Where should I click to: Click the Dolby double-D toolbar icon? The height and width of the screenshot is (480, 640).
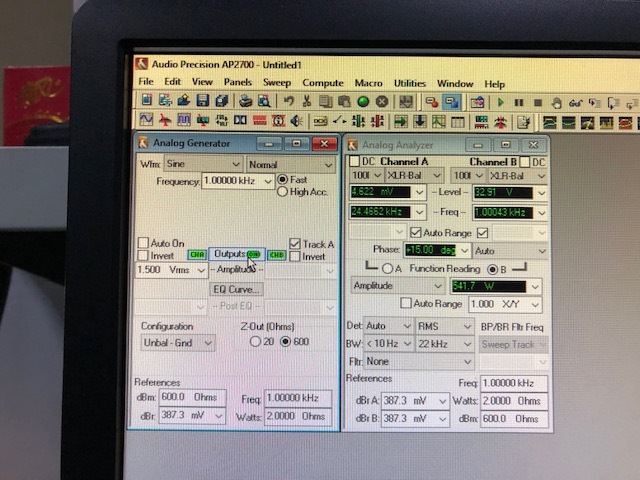[240, 120]
